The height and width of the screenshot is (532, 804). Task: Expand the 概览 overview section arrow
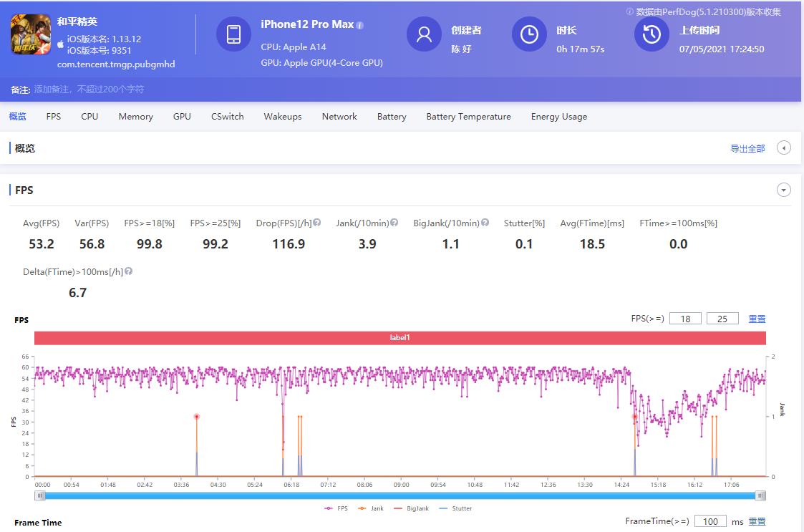pos(784,148)
